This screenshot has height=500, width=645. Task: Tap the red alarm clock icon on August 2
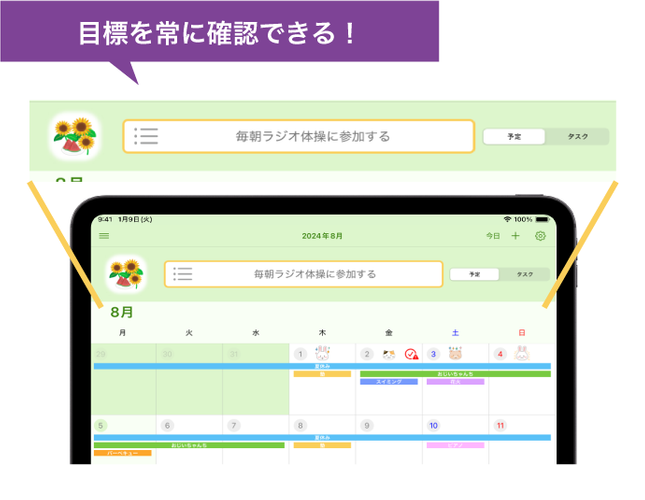point(411,354)
